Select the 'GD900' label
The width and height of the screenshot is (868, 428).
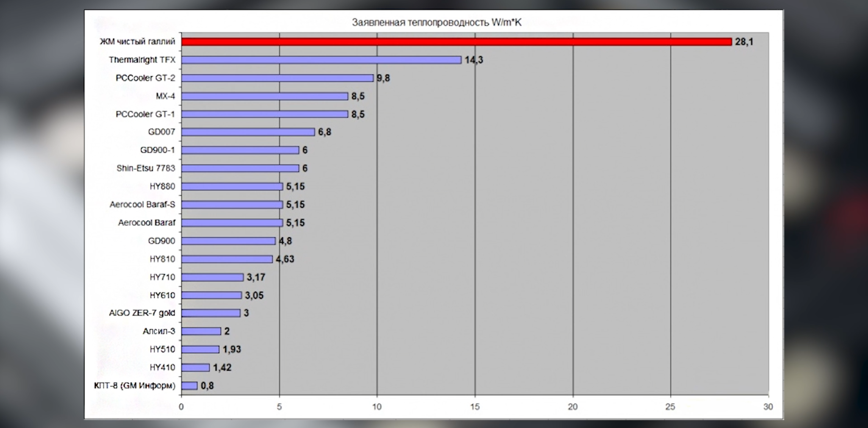click(161, 241)
